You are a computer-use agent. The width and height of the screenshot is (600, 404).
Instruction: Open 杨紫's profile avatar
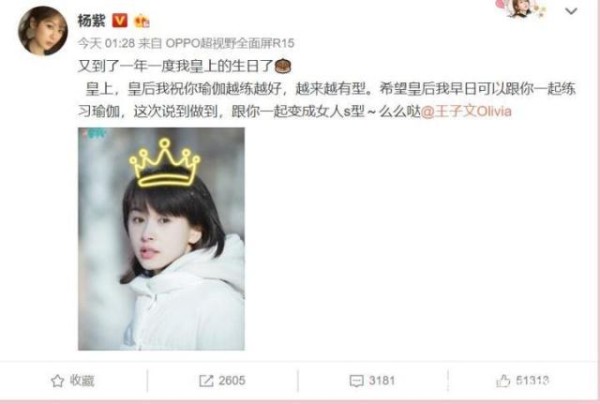click(x=43, y=31)
